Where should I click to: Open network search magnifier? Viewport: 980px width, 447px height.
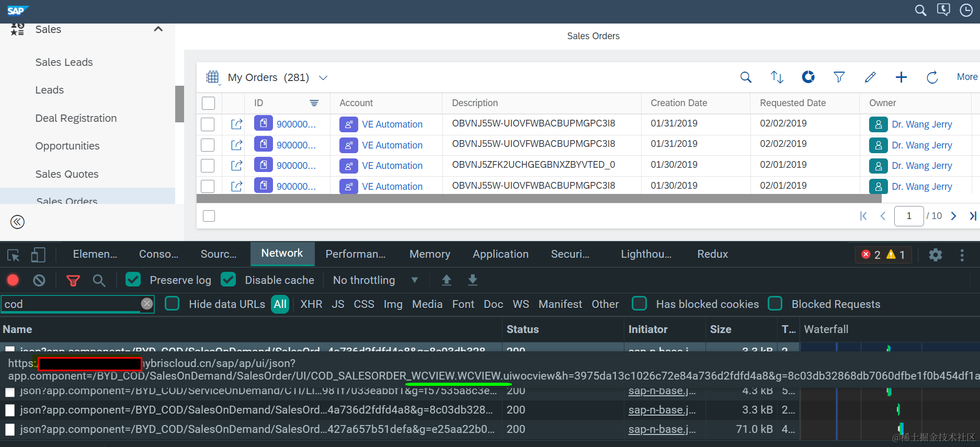99,281
